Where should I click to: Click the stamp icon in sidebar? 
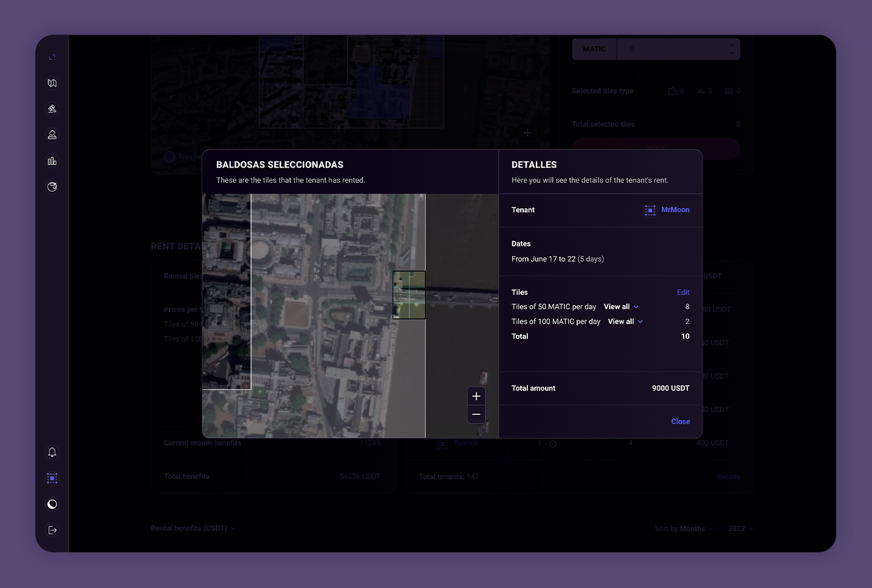[x=52, y=135]
